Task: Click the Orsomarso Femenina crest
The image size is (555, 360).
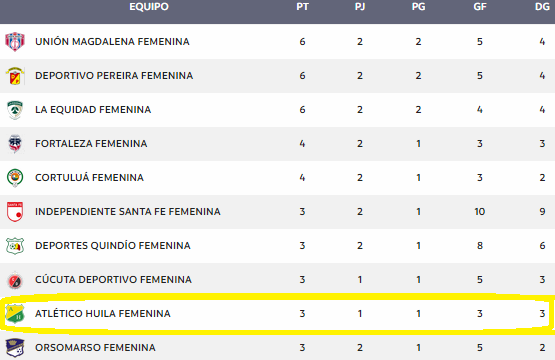Action: [x=15, y=348]
